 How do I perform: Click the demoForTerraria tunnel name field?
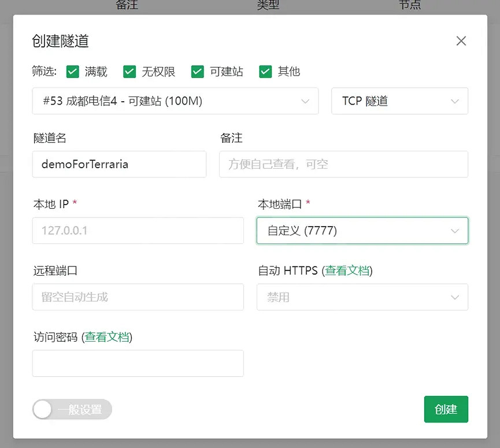click(x=119, y=164)
